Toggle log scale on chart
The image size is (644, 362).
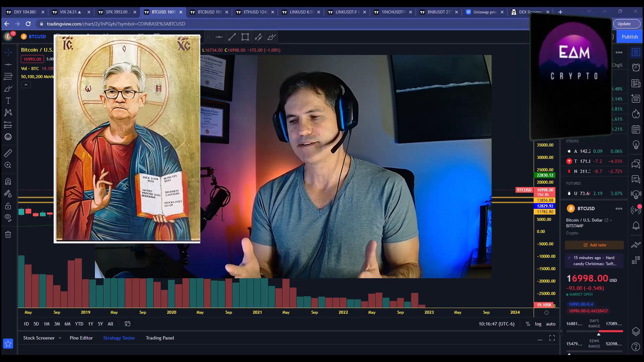(x=538, y=324)
